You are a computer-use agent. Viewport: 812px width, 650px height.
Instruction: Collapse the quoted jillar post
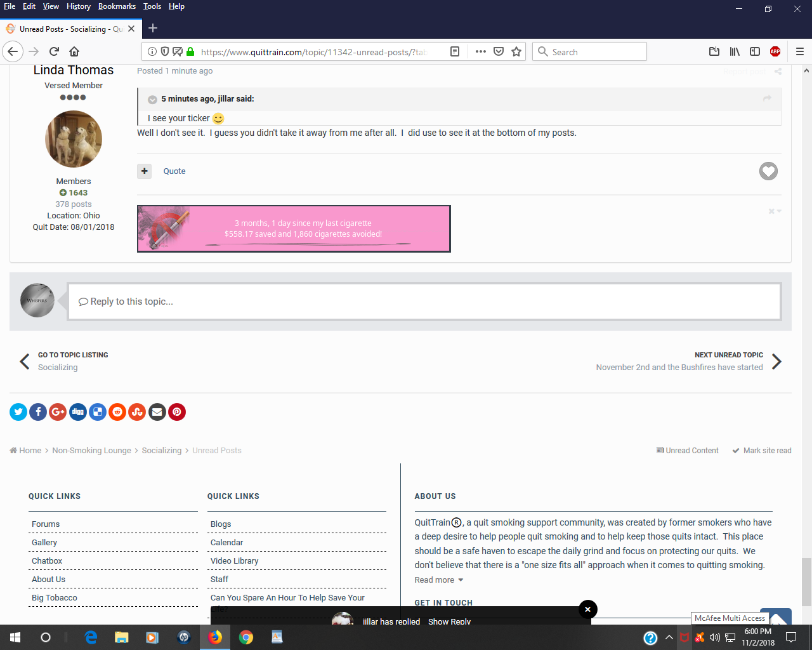tap(152, 100)
